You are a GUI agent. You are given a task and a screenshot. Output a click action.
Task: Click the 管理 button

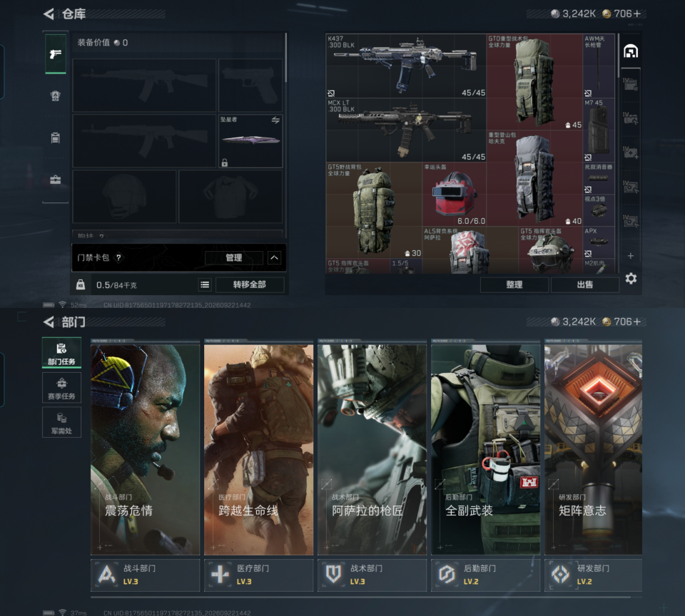pos(234,257)
